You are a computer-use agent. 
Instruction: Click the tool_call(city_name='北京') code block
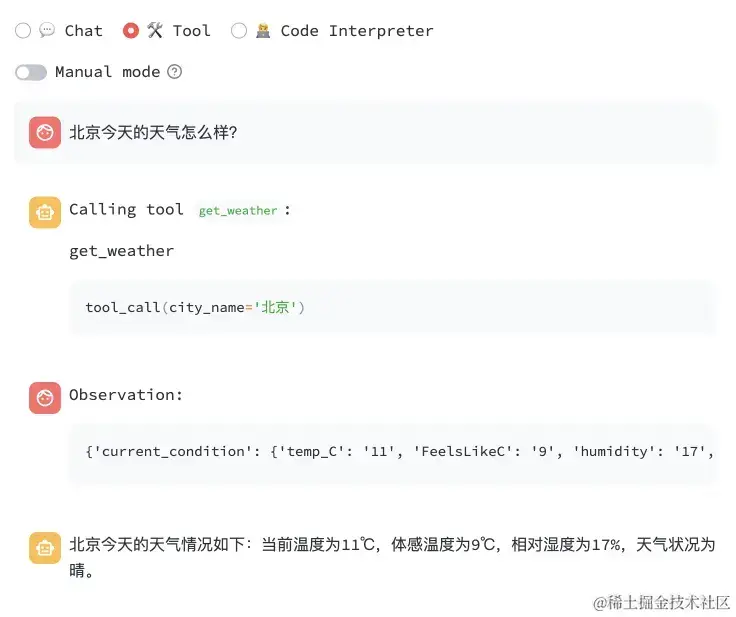(x=392, y=308)
